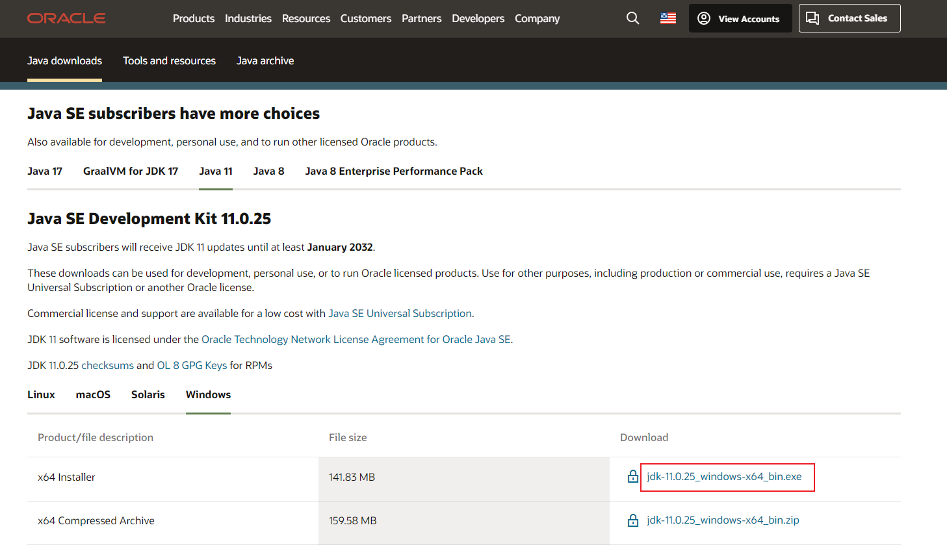947x560 pixels.
Task: Click Java SE subscribers have more choices heading
Action: click(174, 114)
